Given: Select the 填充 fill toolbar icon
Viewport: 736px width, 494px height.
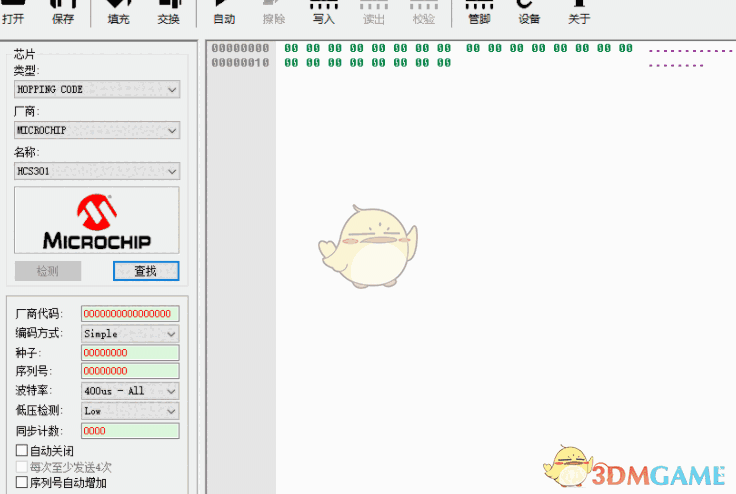Looking at the screenshot, I should [x=118, y=12].
